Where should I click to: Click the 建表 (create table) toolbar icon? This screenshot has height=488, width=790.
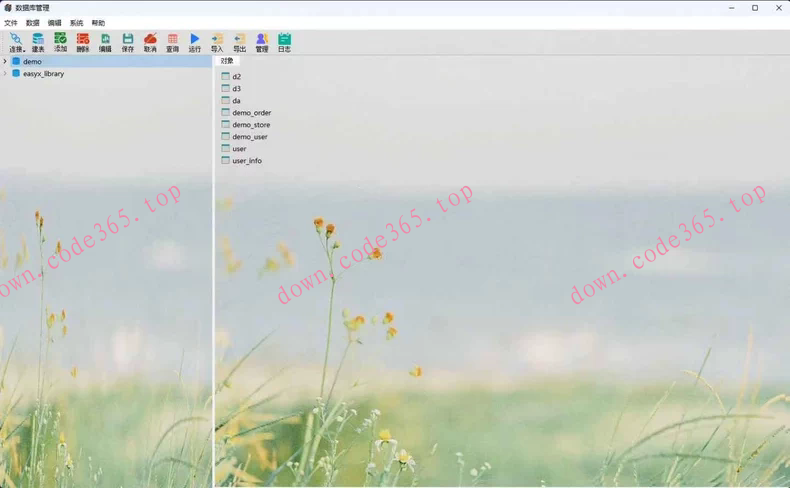[x=38, y=43]
